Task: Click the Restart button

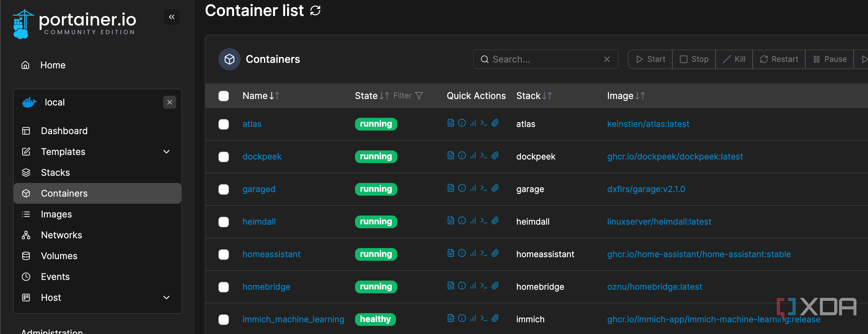Action: 778,59
